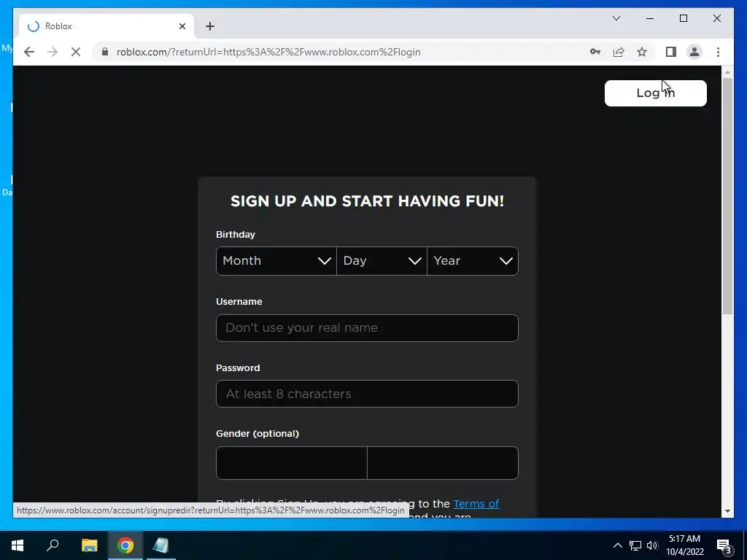The height and width of the screenshot is (560, 747).
Task: Select the left gender option
Action: click(x=292, y=463)
